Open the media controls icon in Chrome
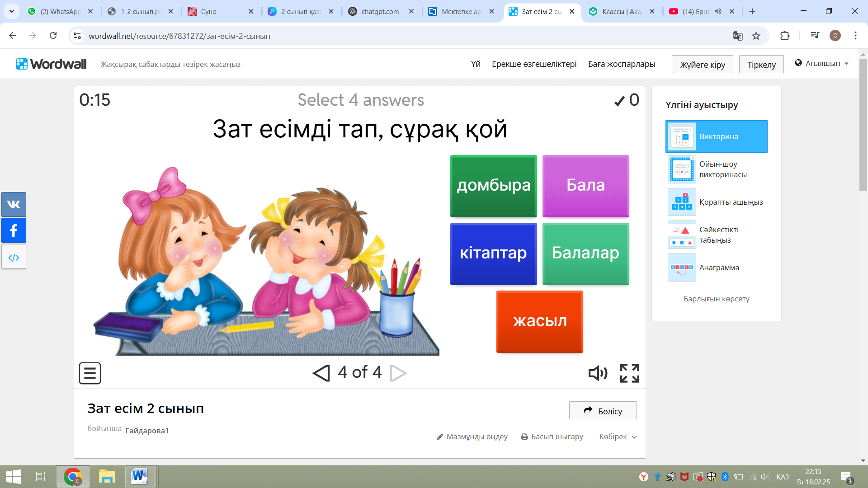The width and height of the screenshot is (868, 488). (815, 36)
